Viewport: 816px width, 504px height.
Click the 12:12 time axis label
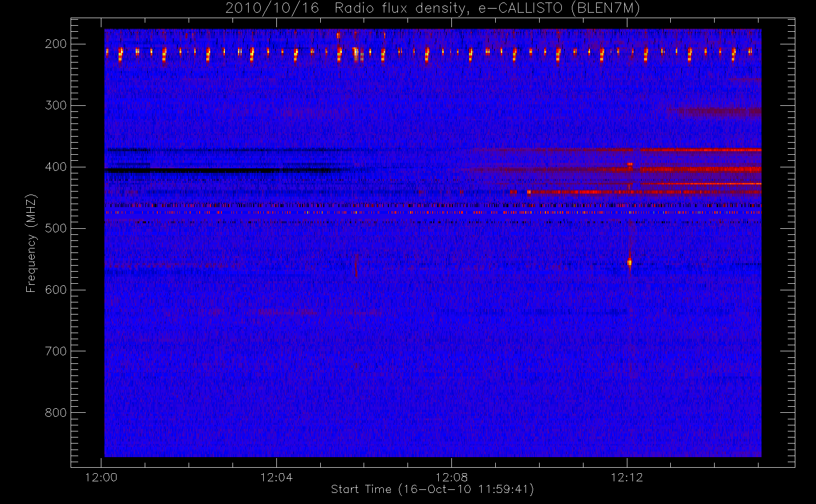tap(627, 477)
